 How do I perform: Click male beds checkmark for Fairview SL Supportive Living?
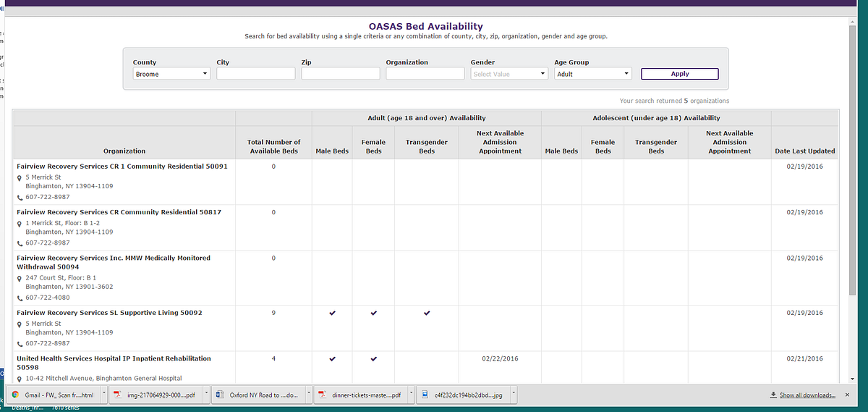click(332, 313)
